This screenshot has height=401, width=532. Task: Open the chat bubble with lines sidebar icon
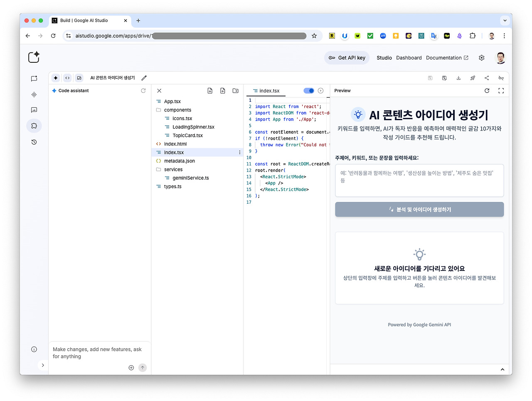(x=34, y=110)
